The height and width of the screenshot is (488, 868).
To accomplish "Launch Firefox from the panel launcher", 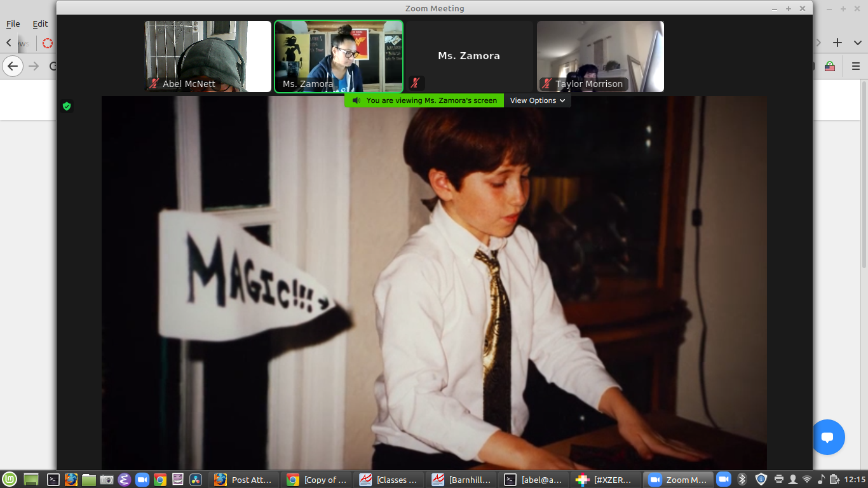I will [x=71, y=480].
